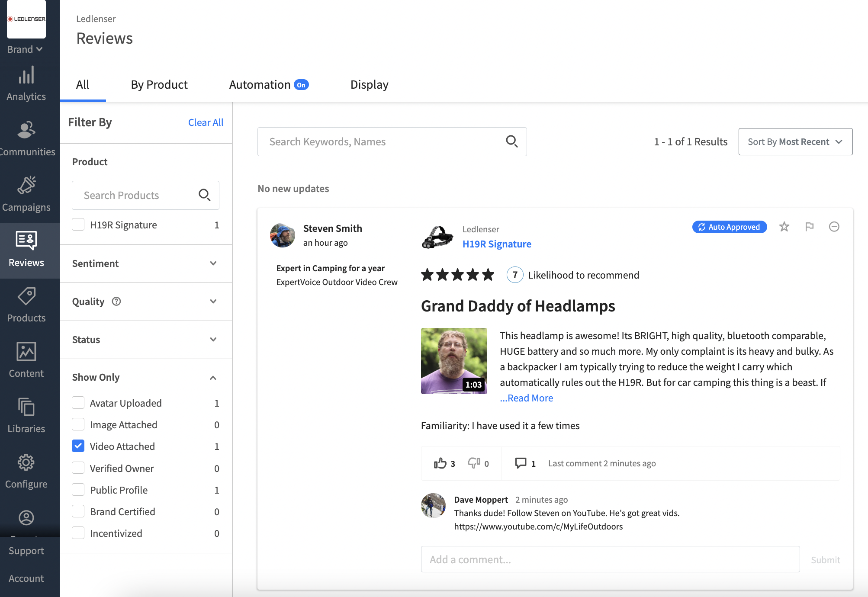Flag the Steven Smith review

coord(809,227)
